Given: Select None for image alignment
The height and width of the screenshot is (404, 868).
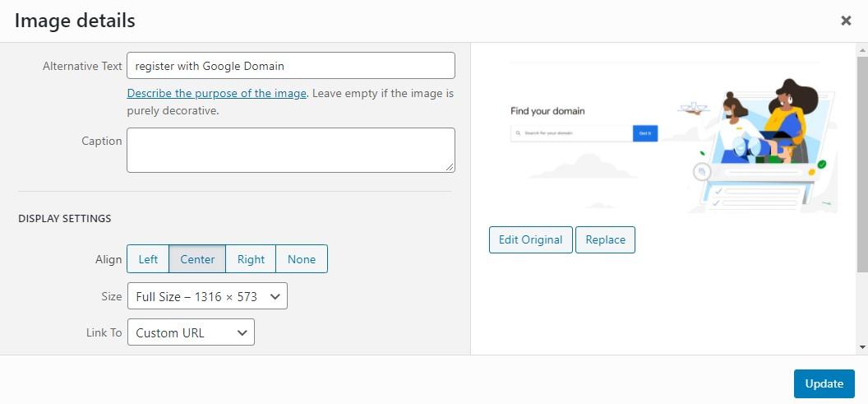Looking at the screenshot, I should 302,259.
